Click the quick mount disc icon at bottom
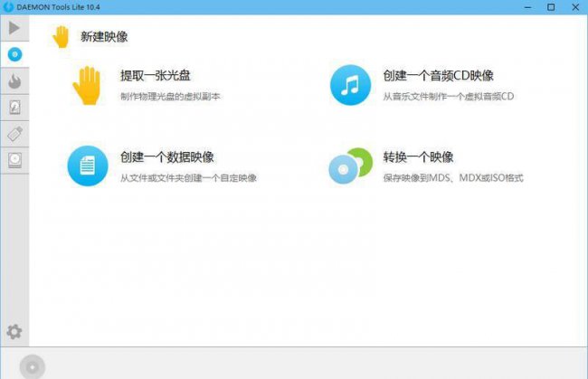 pyautogui.click(x=33, y=367)
